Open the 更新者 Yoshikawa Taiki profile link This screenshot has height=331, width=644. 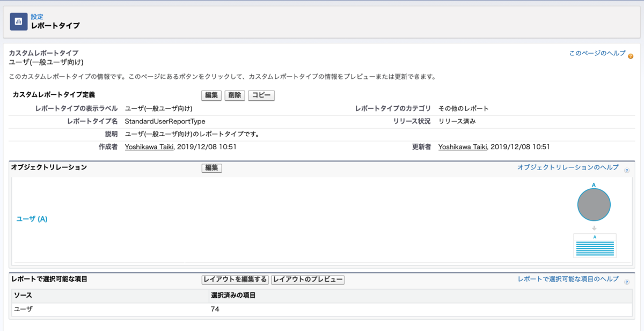click(464, 146)
